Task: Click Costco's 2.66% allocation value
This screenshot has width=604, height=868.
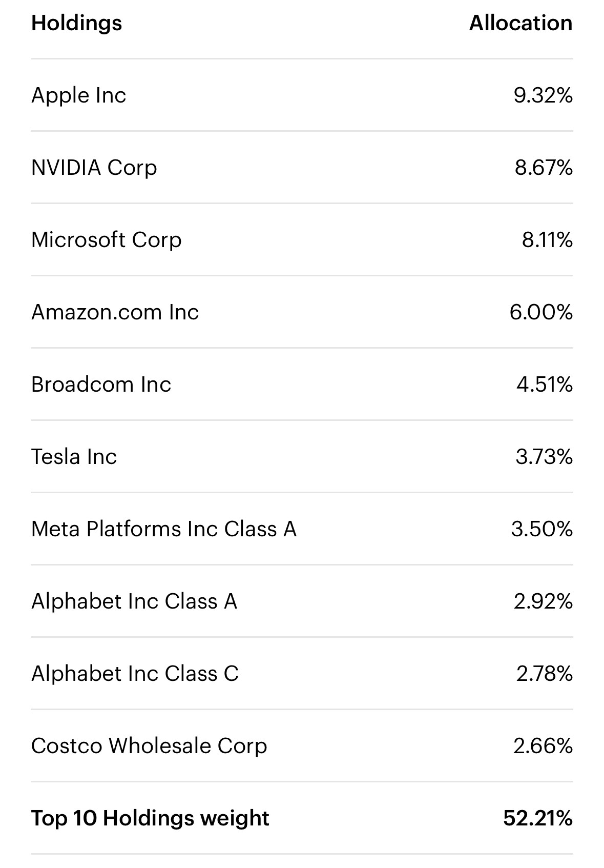Action: [x=543, y=746]
